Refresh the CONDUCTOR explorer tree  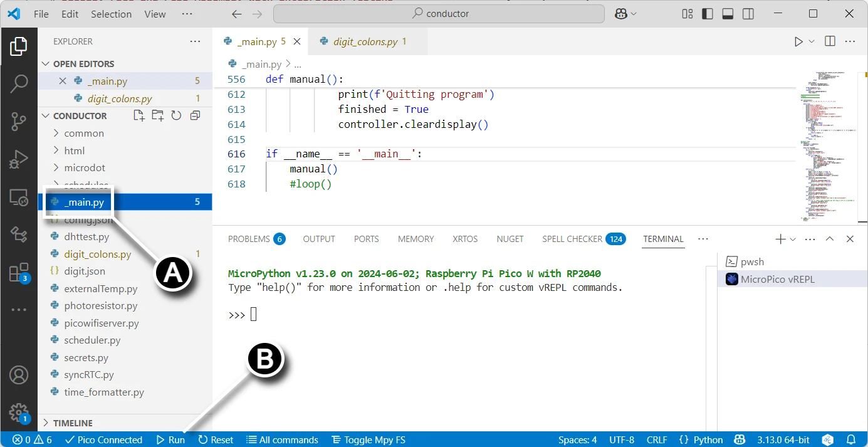(x=176, y=115)
